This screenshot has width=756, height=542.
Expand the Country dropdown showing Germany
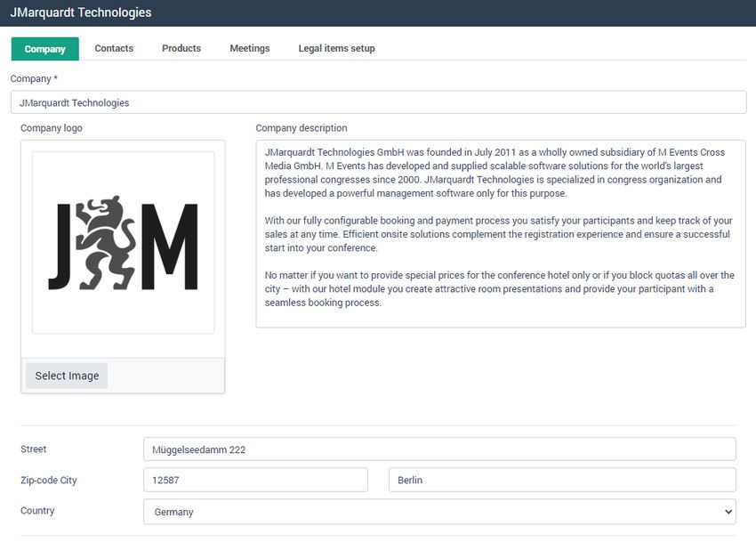tap(439, 512)
